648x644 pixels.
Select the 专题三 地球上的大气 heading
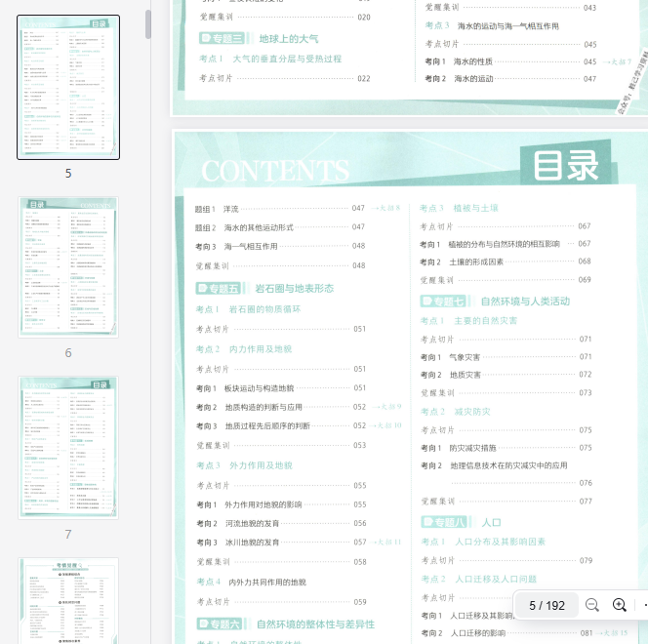point(259,38)
